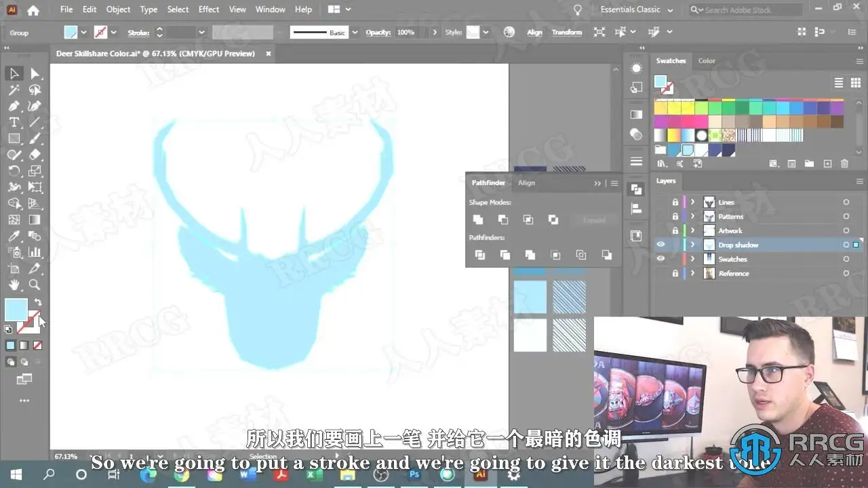This screenshot has height=488, width=868.
Task: Open the Effect menu
Action: 209,9
